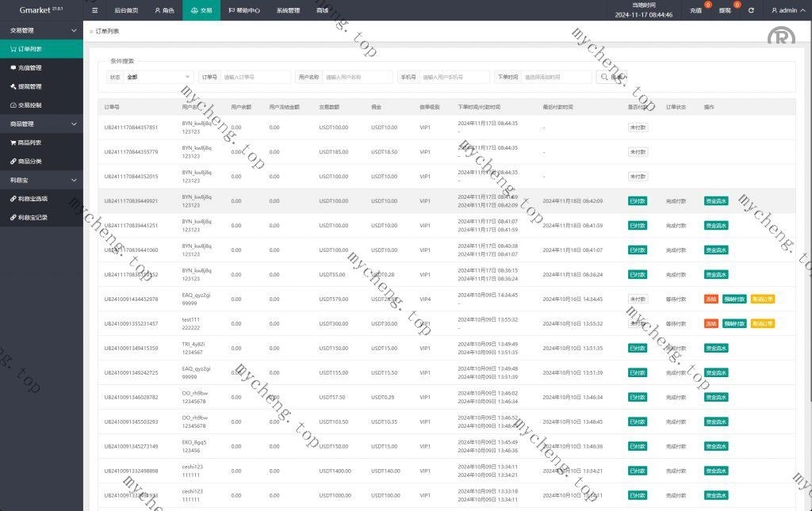Click the 订单号 search input field

tap(255, 77)
